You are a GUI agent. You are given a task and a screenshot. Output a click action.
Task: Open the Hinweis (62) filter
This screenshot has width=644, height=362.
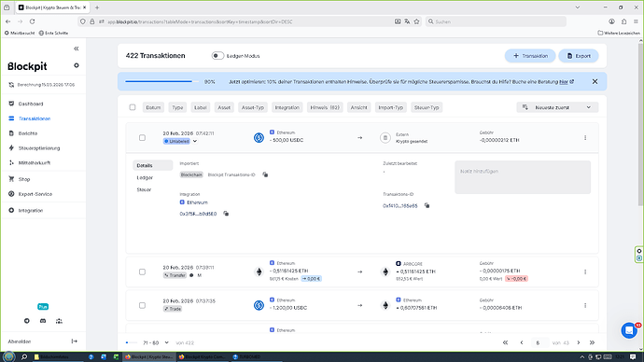click(x=325, y=107)
